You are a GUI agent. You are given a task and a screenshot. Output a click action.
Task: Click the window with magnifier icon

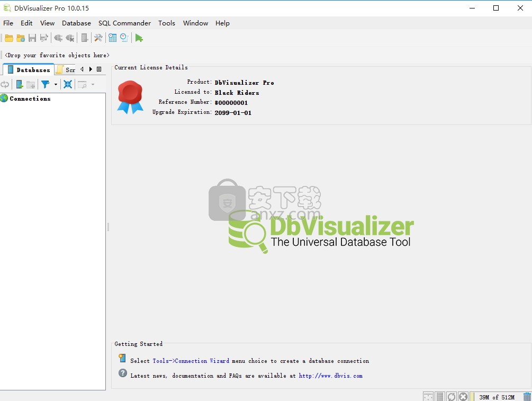(82, 85)
